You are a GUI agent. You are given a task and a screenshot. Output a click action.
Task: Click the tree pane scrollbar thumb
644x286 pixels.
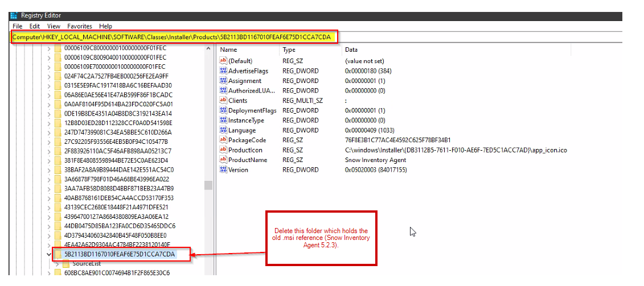(208, 185)
